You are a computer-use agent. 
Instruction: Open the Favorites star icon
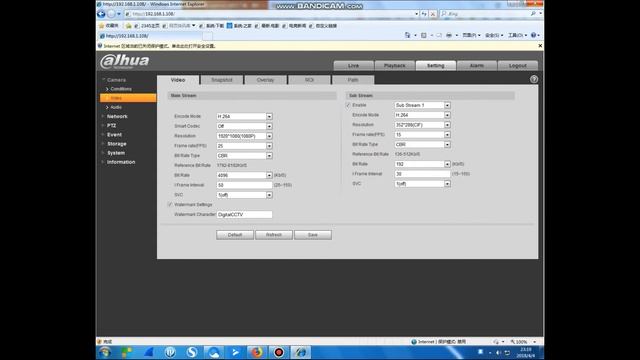tap(102, 26)
